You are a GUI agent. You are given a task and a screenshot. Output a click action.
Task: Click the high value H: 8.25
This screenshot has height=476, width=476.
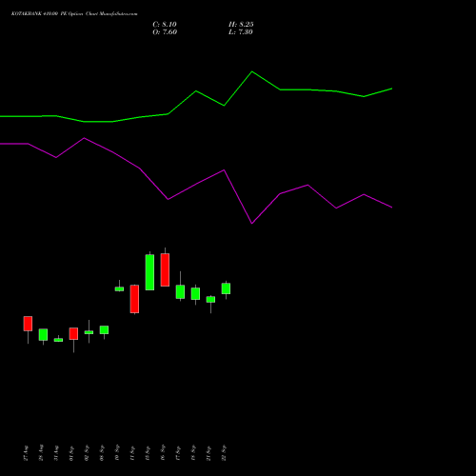pyautogui.click(x=241, y=25)
